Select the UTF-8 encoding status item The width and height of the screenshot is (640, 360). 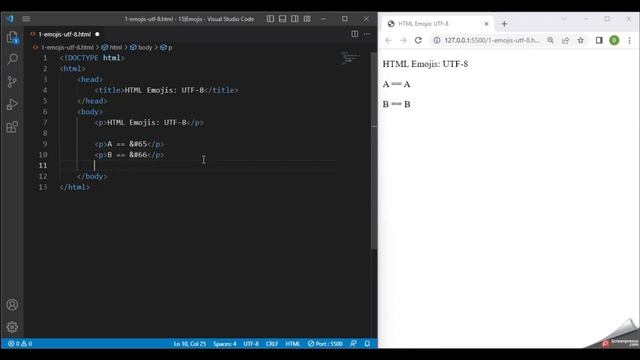(251, 344)
